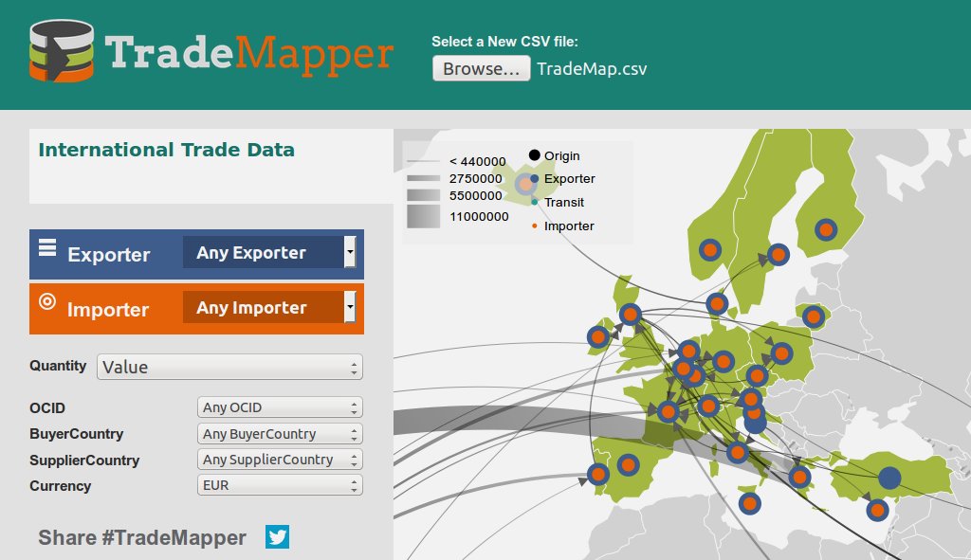Click the TradeMap.csv file name
The width and height of the screenshot is (971, 560).
(x=592, y=68)
